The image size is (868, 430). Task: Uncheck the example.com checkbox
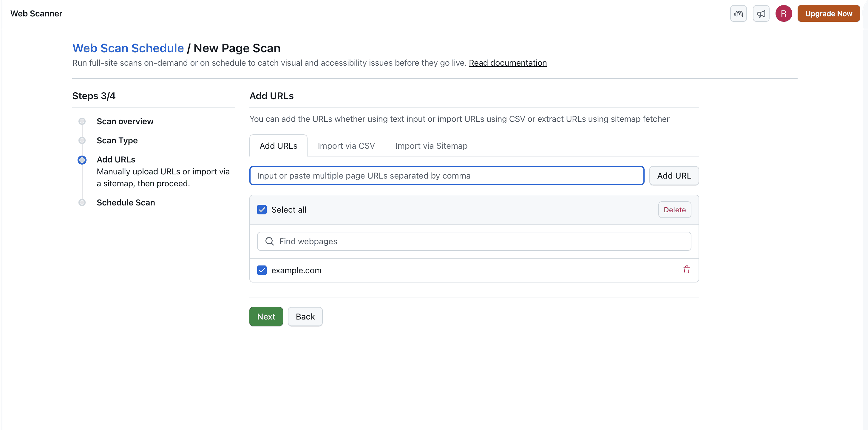click(x=262, y=270)
